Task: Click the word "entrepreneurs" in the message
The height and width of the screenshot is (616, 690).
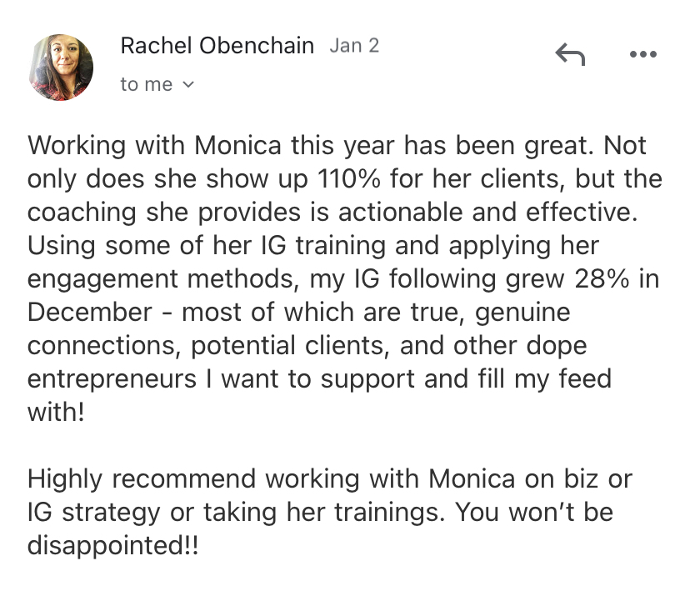Action: [x=112, y=379]
